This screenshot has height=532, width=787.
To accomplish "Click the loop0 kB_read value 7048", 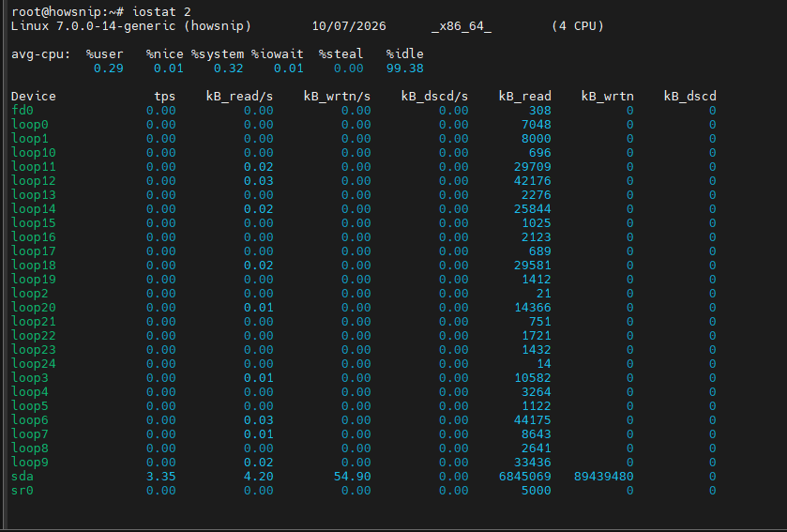I will pyautogui.click(x=536, y=125).
